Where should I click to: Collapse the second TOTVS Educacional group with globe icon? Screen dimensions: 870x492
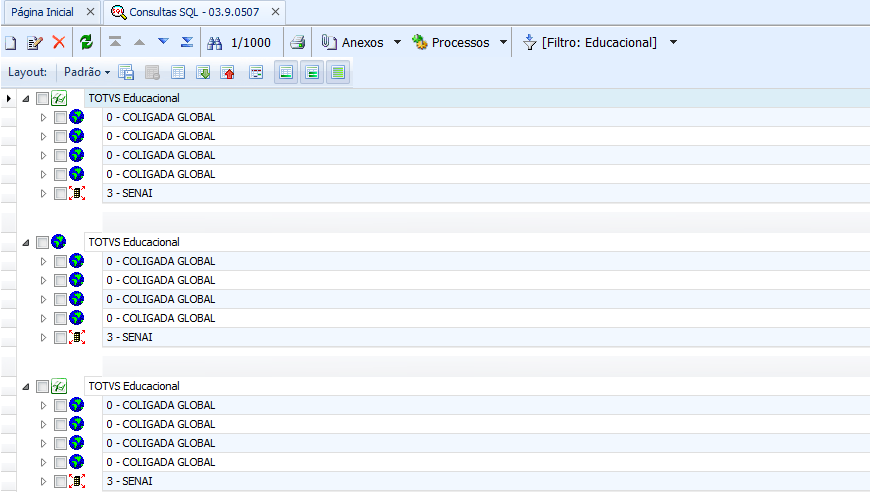coord(26,242)
